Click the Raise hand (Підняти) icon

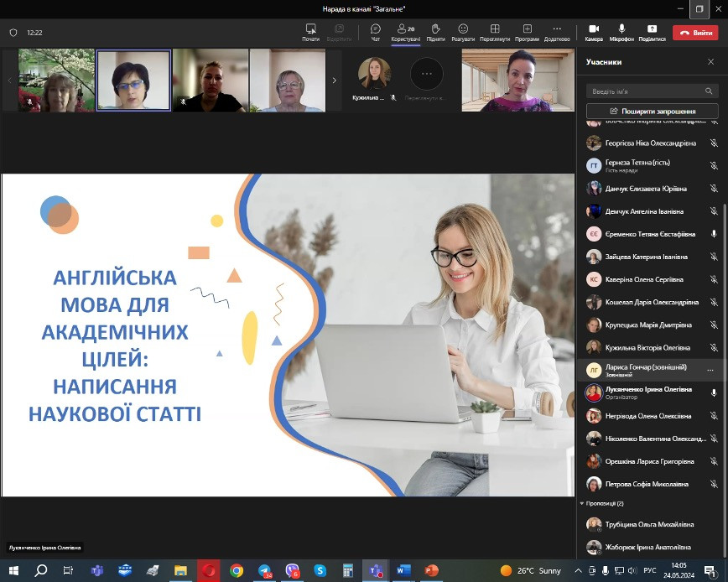pos(435,29)
